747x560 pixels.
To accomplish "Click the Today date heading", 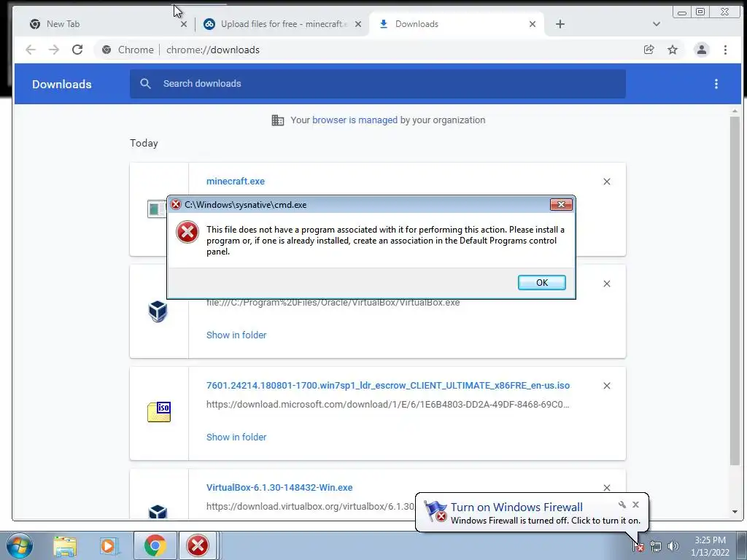I will (x=144, y=143).
